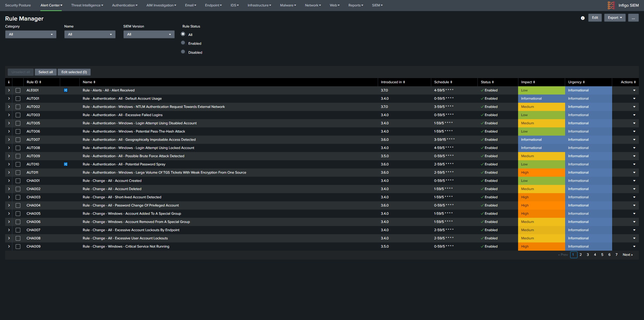
Task: Open actions caret for AUT005 row
Action: click(x=634, y=123)
